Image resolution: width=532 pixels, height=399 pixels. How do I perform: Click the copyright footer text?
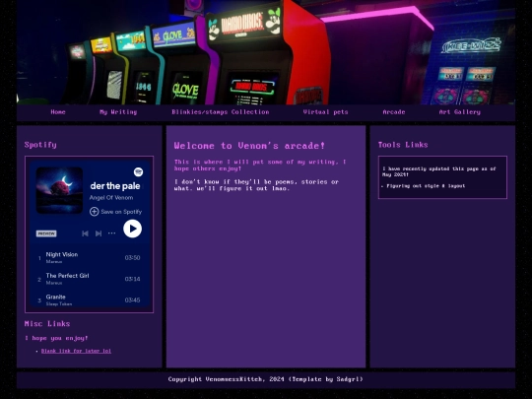point(266,379)
